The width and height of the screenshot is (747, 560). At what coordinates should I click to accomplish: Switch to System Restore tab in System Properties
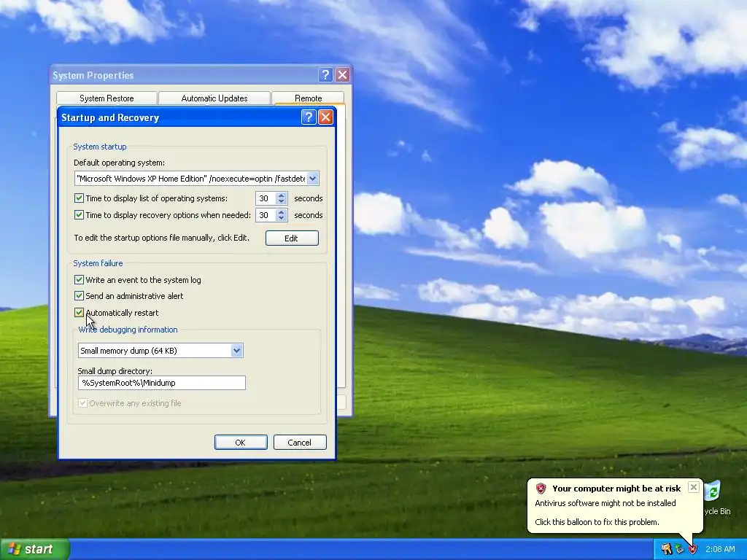[x=107, y=98]
